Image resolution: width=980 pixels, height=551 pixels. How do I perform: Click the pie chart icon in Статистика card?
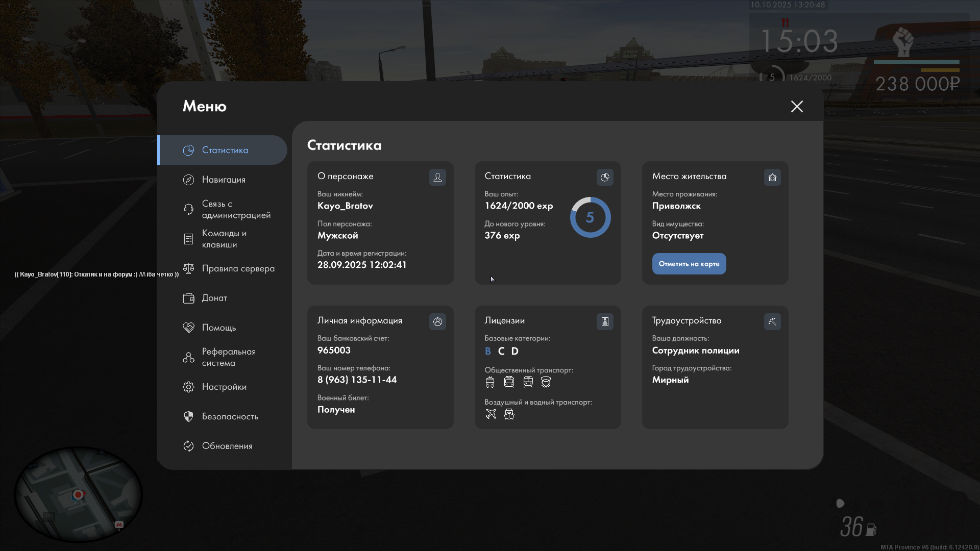click(605, 177)
